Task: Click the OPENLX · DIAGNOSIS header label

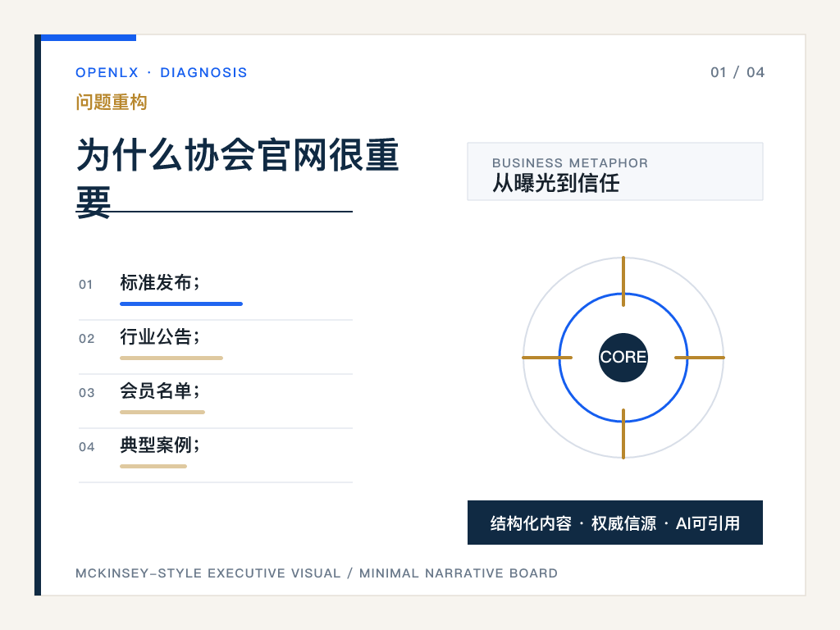Action: [162, 72]
